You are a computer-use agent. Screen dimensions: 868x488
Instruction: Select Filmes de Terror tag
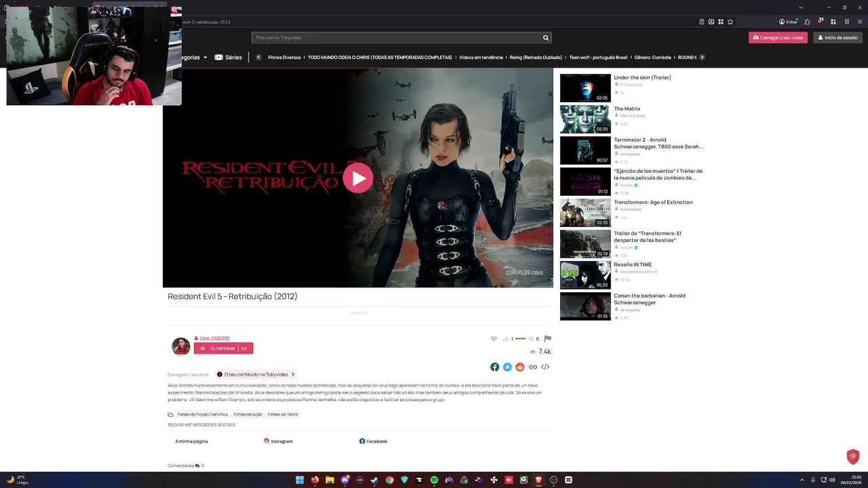click(x=283, y=414)
